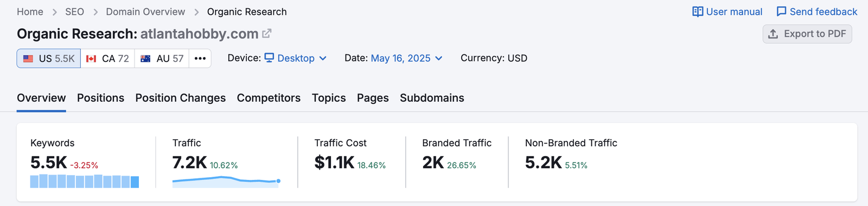
Task: Expand the Desktop device dropdown
Action: point(296,58)
